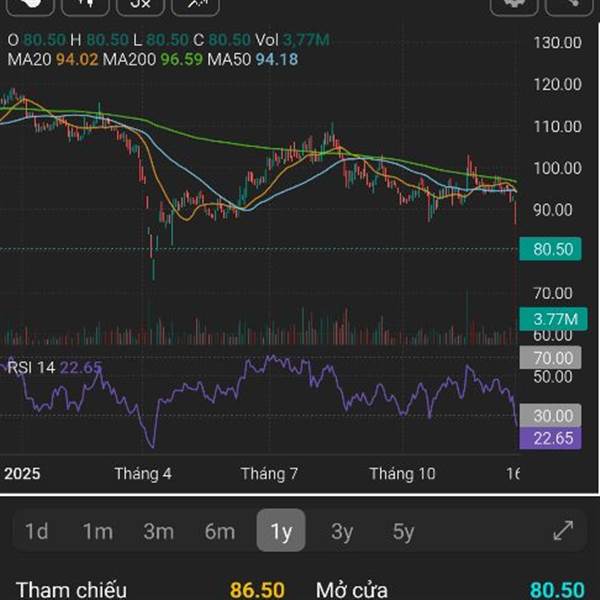Image resolution: width=600 pixels, height=600 pixels.
Task: Tap the Mở cửa value 80.50
Action: 557,590
